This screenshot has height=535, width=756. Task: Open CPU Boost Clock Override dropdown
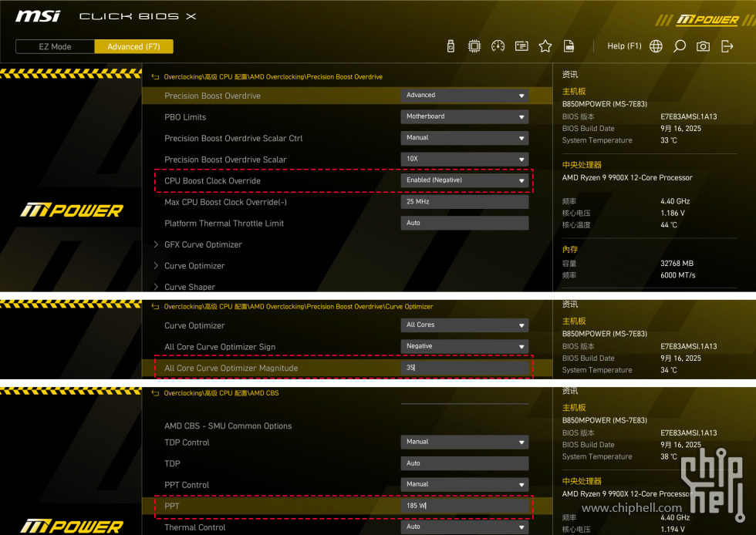pyautogui.click(x=464, y=180)
